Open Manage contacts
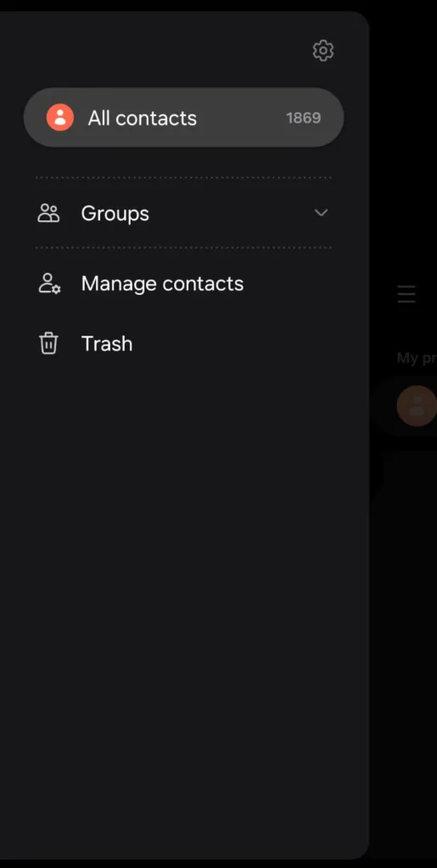 [162, 283]
